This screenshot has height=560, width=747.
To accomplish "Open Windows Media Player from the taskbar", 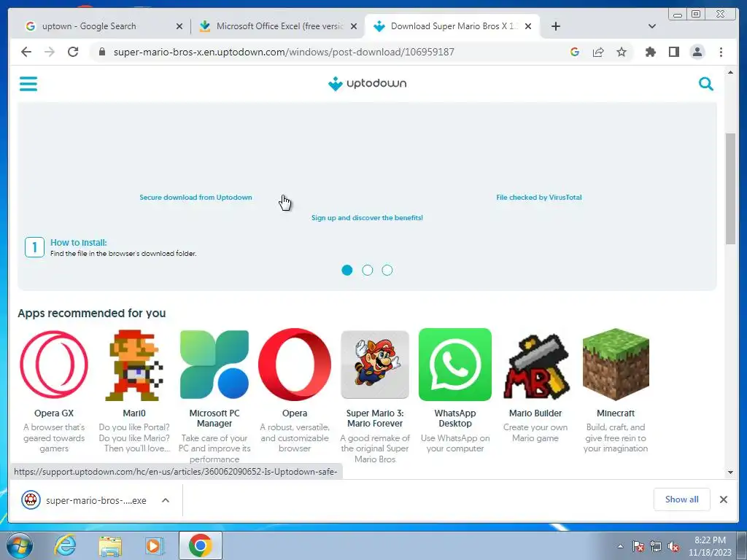I will (x=154, y=546).
